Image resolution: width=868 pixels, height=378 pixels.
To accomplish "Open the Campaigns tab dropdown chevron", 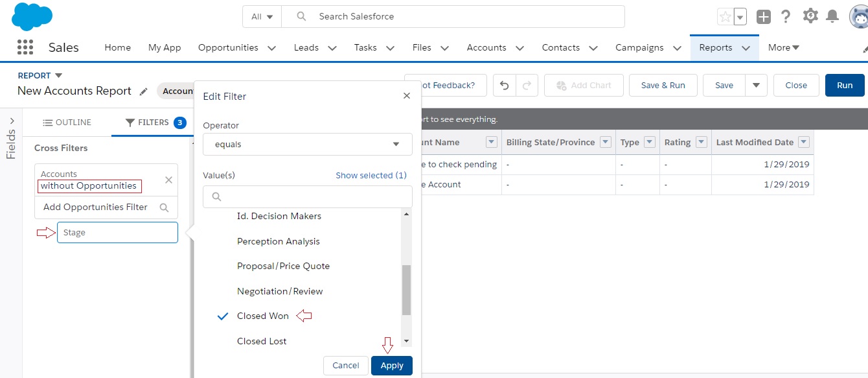I will click(677, 48).
